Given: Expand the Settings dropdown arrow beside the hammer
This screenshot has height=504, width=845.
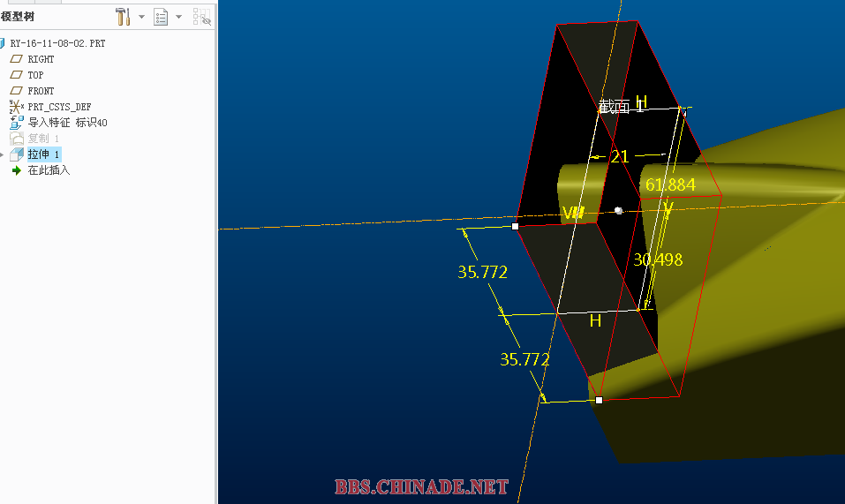Looking at the screenshot, I should [x=142, y=18].
